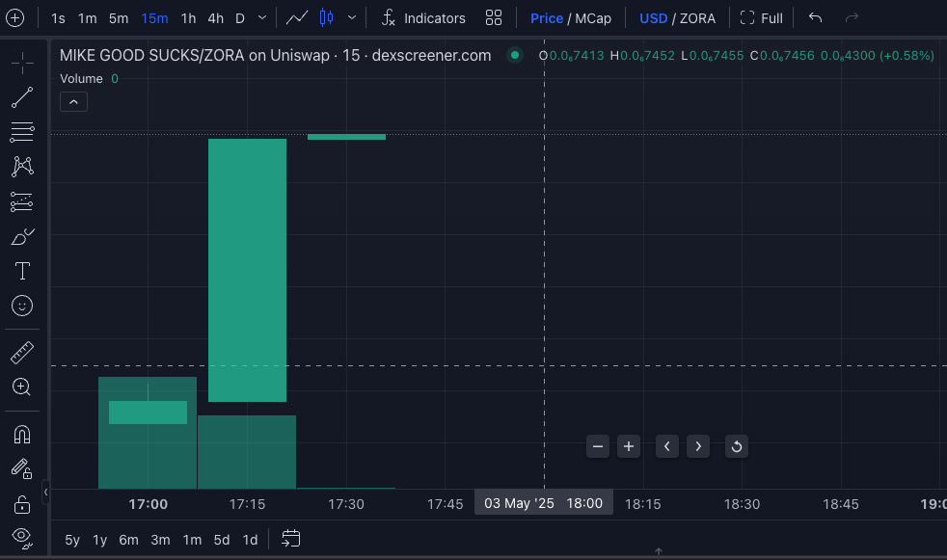Screen dimensions: 947x560
Task: Collapse the indicator legend
Action: click(x=73, y=102)
